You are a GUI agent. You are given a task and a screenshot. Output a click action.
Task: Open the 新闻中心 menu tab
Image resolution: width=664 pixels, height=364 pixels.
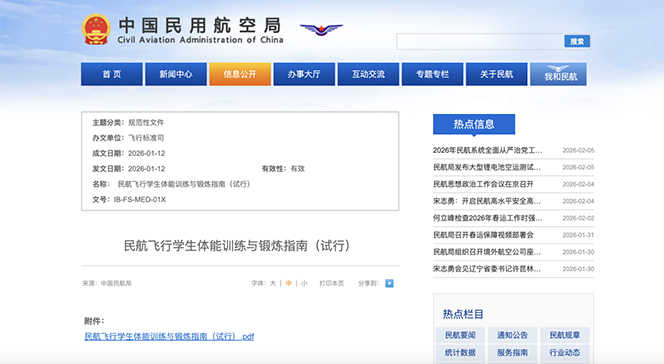pos(176,74)
